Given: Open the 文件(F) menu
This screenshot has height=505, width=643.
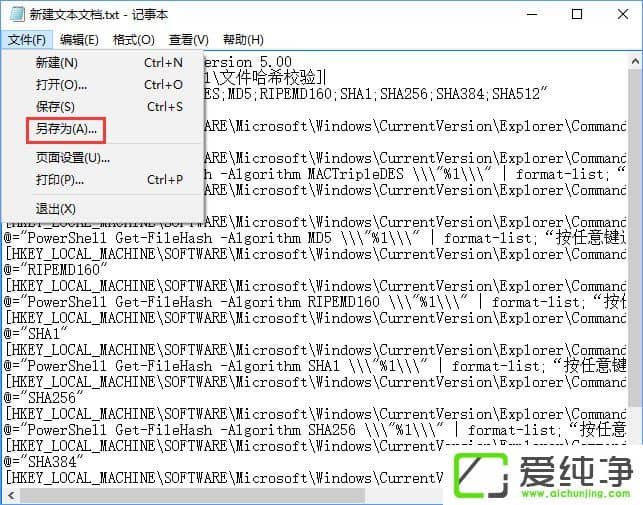Looking at the screenshot, I should click(x=27, y=40).
